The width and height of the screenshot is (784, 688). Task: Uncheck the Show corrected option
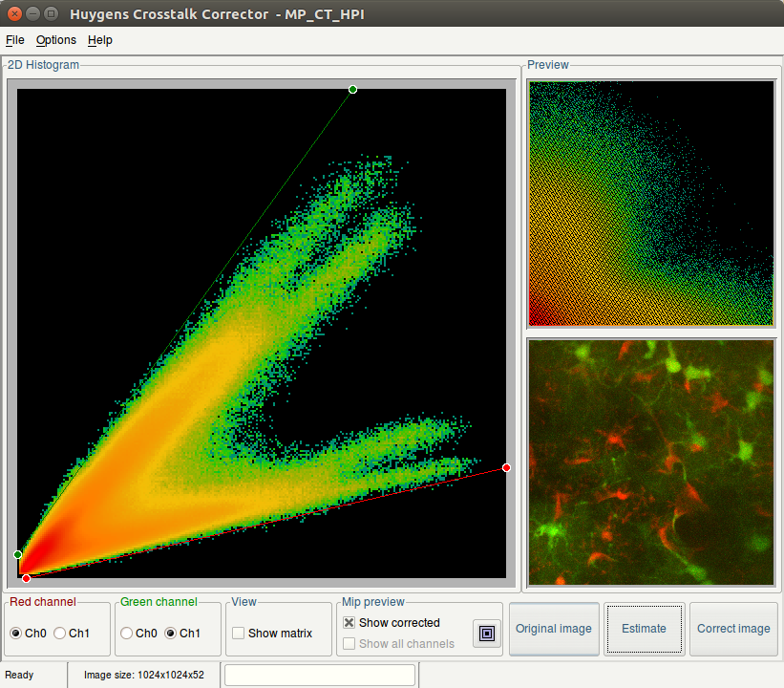350,622
